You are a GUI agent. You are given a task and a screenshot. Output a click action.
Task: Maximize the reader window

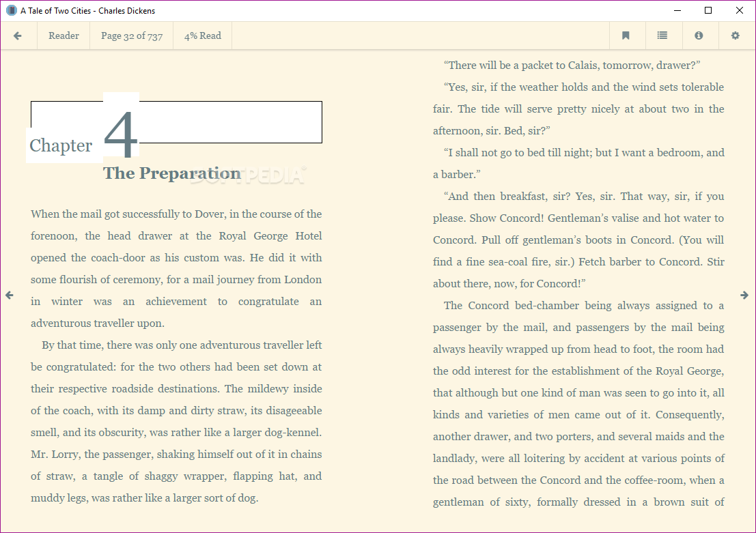(x=708, y=10)
